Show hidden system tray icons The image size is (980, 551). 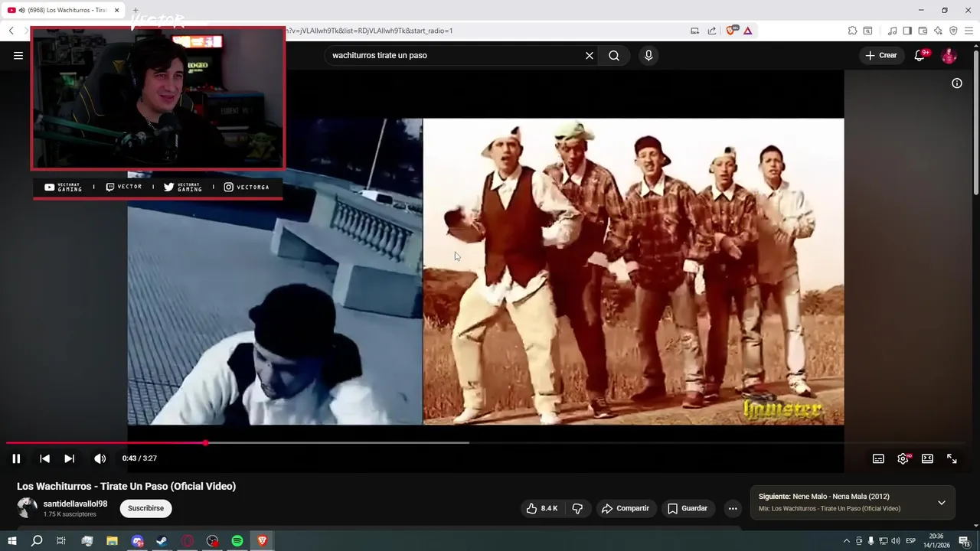click(x=846, y=541)
